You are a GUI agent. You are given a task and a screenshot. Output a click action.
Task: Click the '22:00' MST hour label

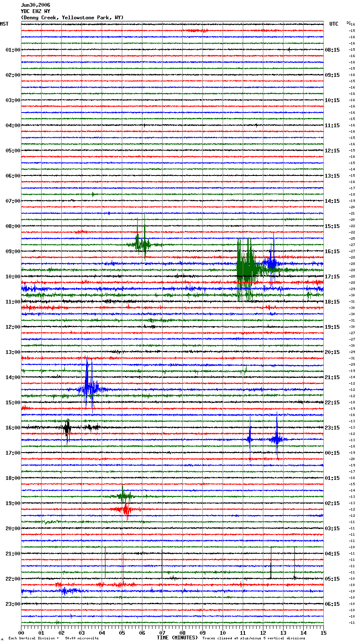(x=13, y=579)
